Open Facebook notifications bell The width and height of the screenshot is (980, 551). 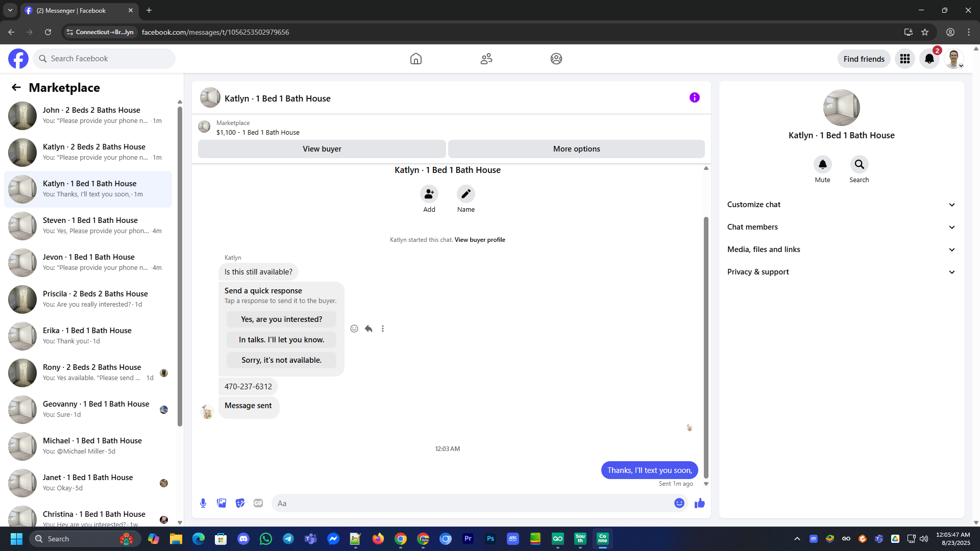929,59
